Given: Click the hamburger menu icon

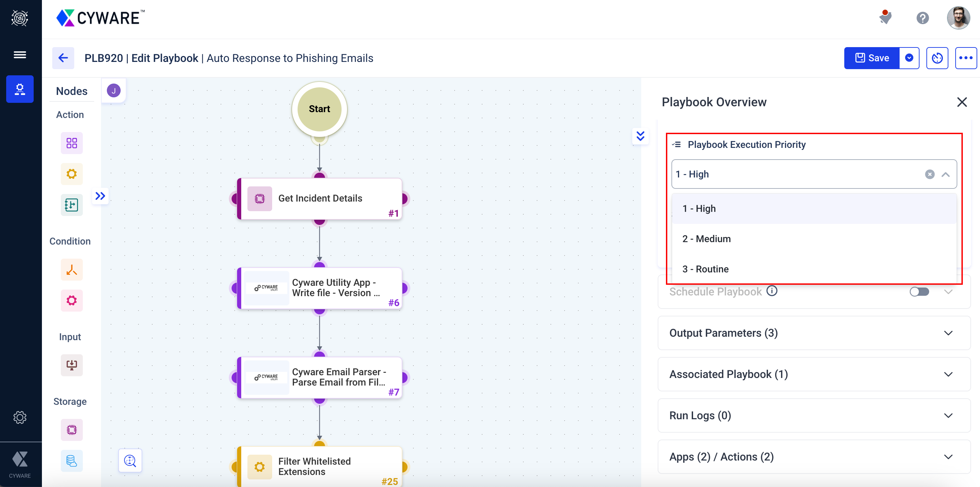Looking at the screenshot, I should [x=20, y=55].
